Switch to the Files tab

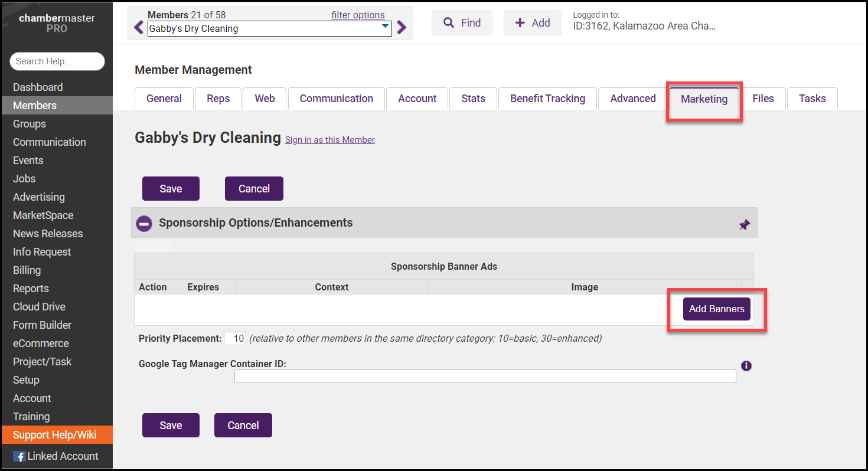[763, 99]
